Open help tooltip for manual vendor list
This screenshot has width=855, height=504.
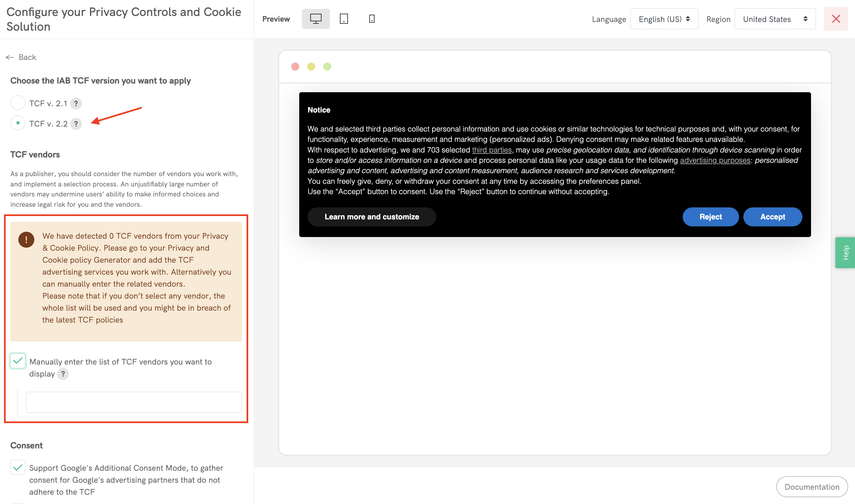tap(63, 374)
